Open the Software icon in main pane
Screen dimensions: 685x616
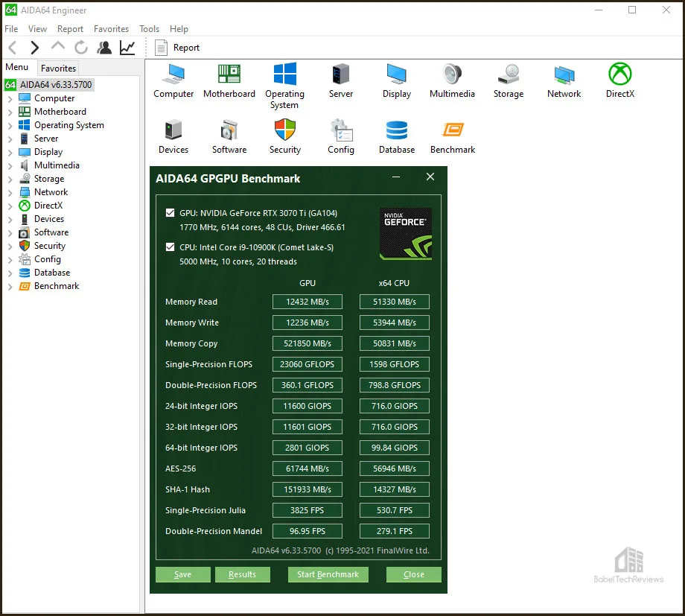(x=229, y=137)
